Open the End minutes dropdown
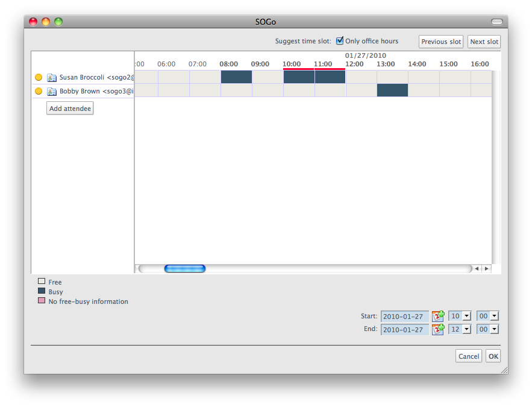 click(x=494, y=329)
